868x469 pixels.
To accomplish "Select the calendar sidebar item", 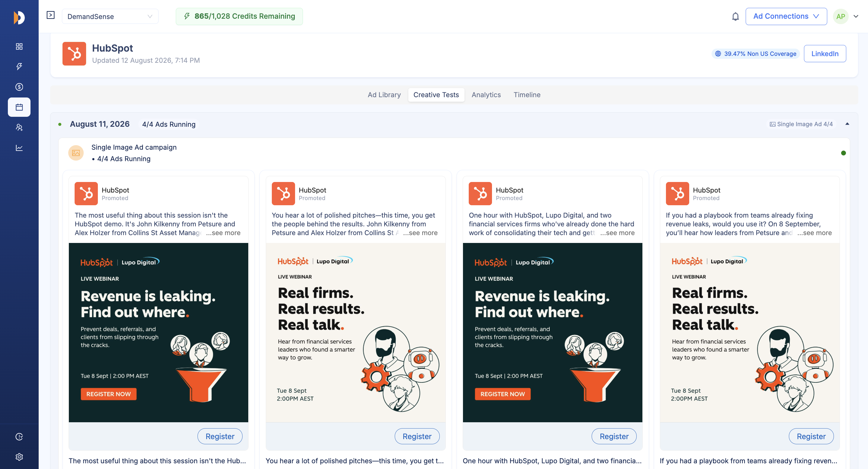I will coord(19,107).
